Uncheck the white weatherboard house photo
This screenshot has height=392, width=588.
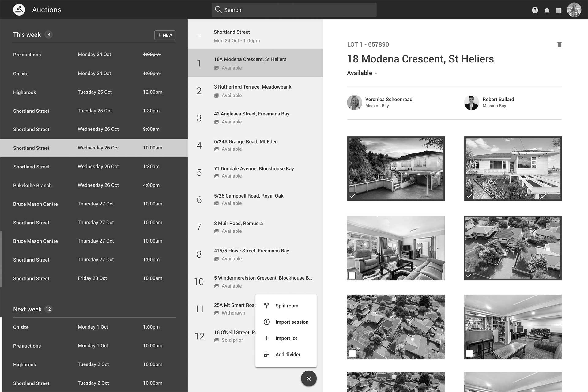point(469,196)
